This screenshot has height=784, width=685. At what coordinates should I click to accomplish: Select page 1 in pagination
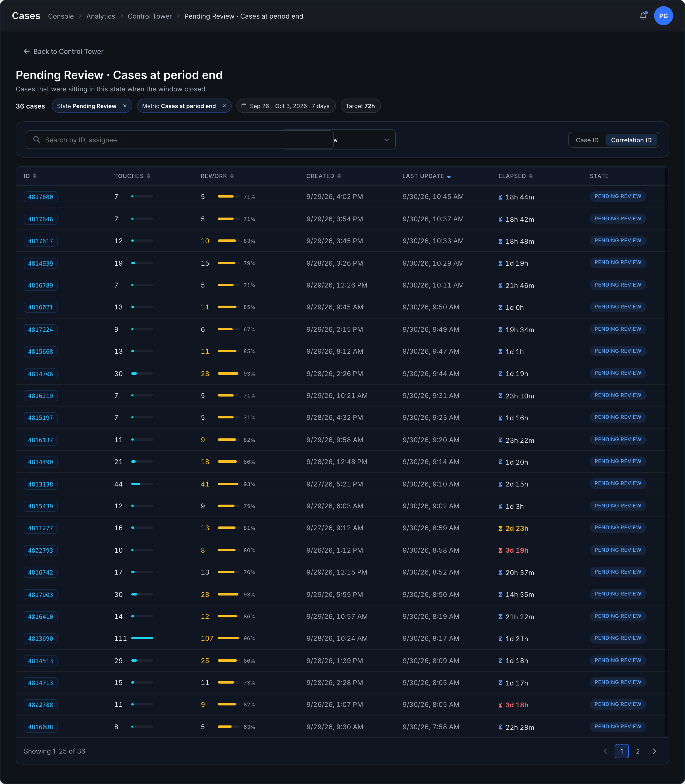(x=621, y=751)
